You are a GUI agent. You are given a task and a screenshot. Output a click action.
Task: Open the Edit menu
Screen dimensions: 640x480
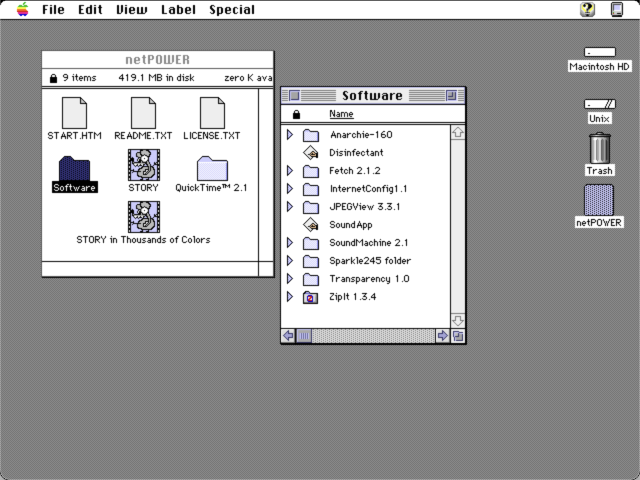pos(90,9)
